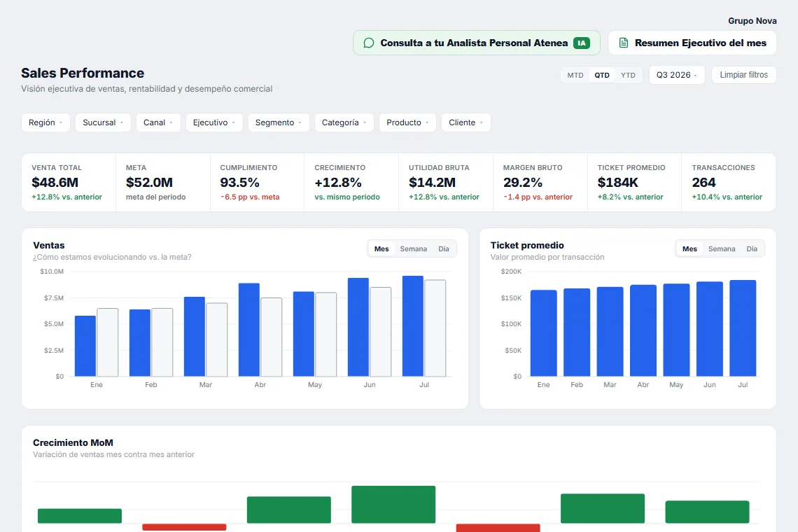798x532 pixels.
Task: Select the QTD period option
Action: 602,76
